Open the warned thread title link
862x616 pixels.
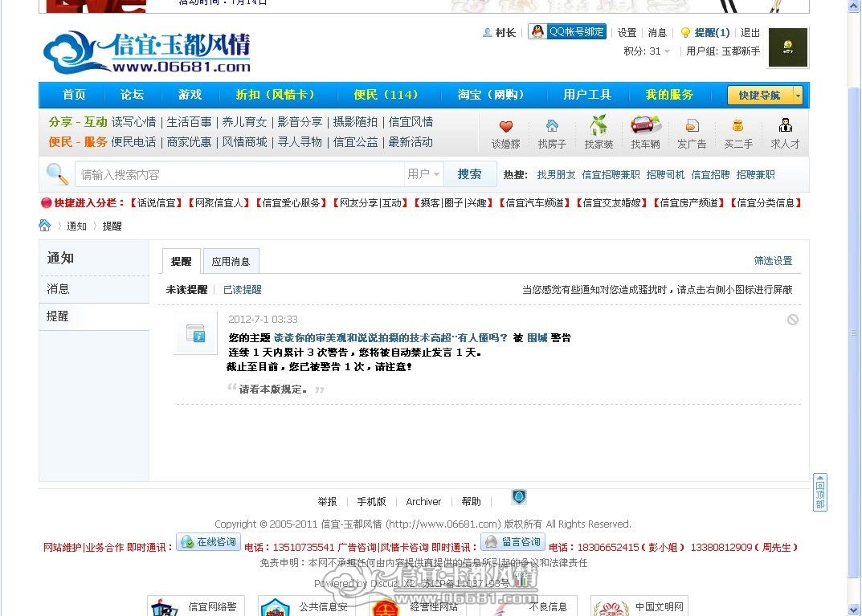390,338
